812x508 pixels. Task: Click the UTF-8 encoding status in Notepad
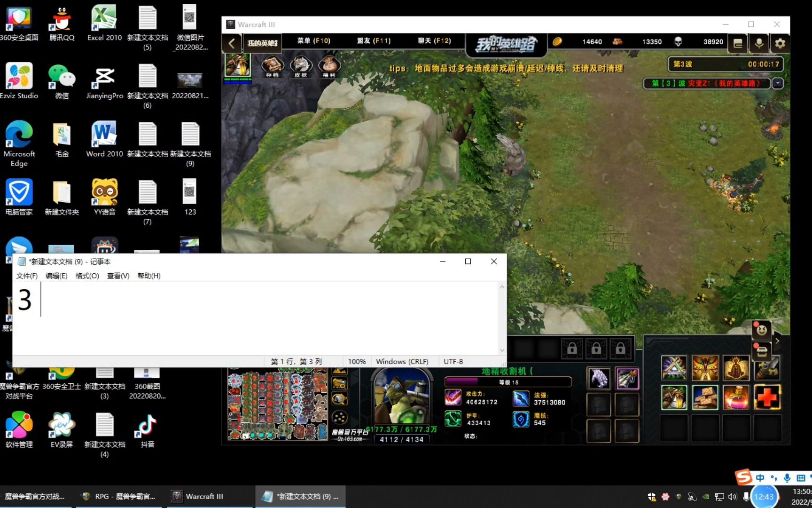pos(453,361)
